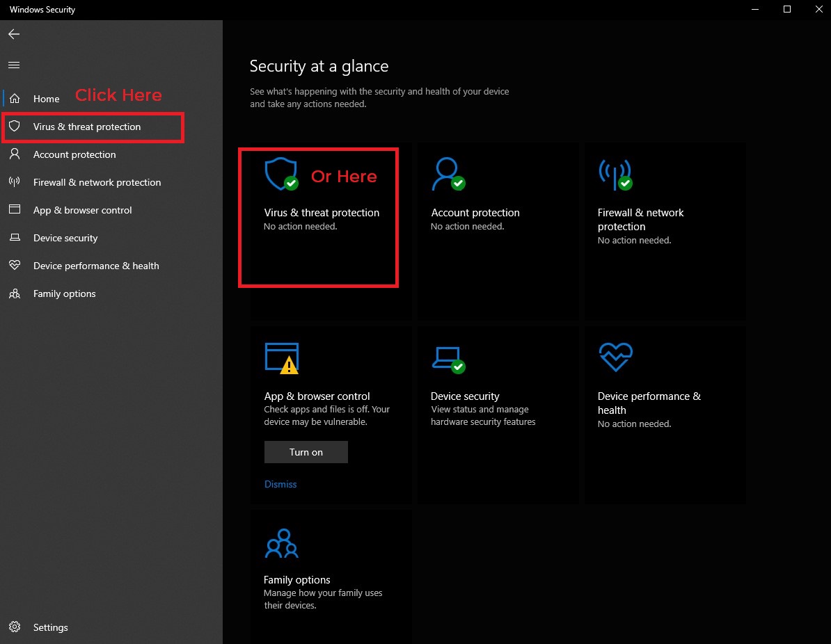Open App & browser control from sidebar
Screen dimensions: 831x644
tap(82, 210)
